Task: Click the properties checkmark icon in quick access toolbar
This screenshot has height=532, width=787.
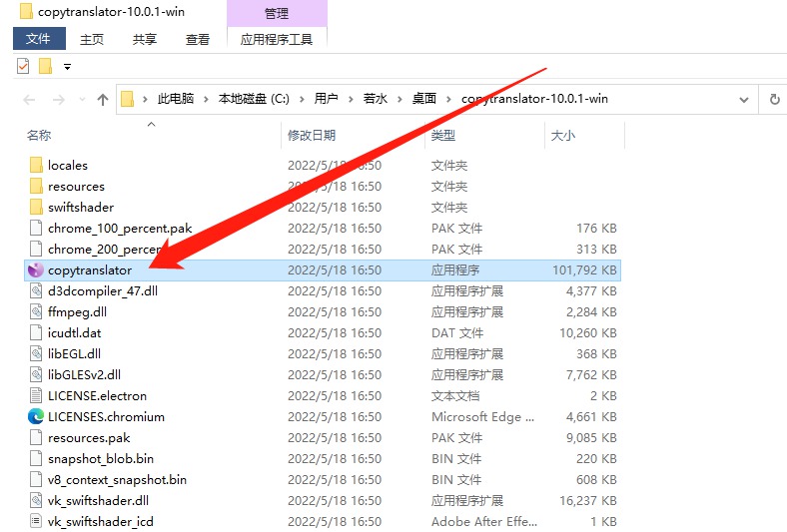Action: (x=23, y=66)
